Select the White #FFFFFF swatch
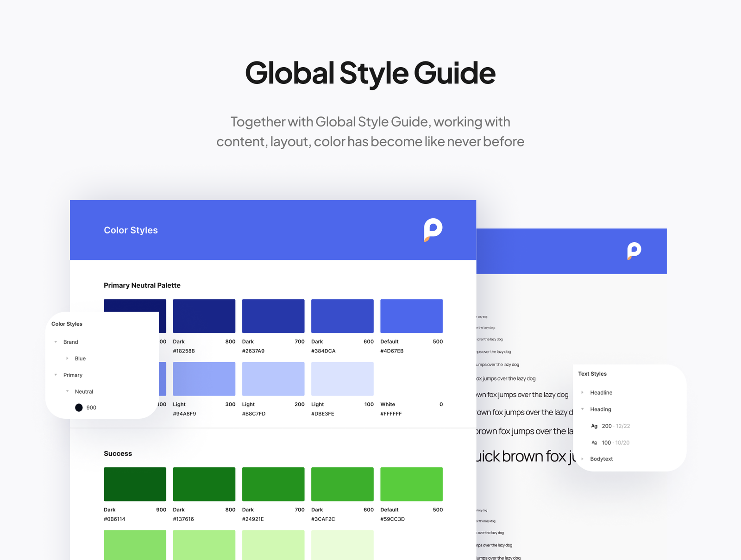Viewport: 741px width, 560px height. [x=411, y=378]
